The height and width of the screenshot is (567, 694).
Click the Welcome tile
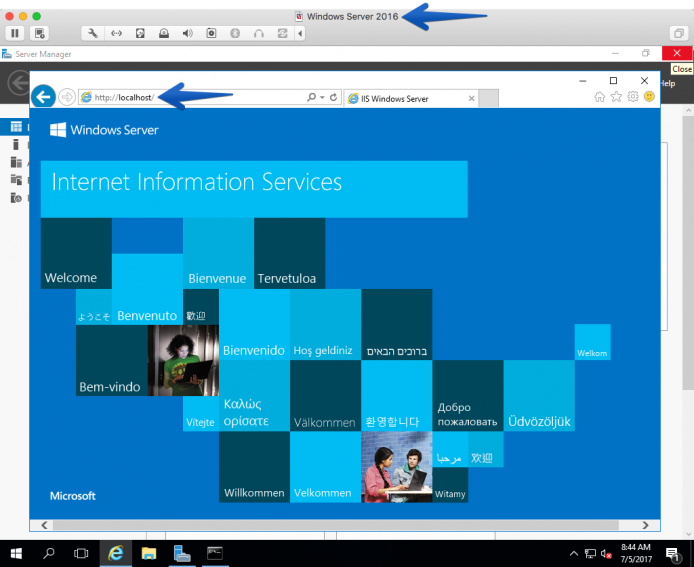[76, 253]
